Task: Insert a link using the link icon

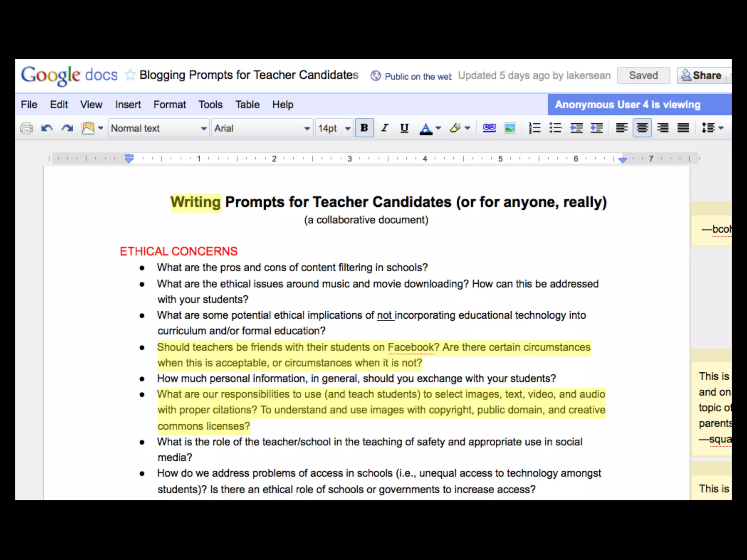Action: click(489, 128)
